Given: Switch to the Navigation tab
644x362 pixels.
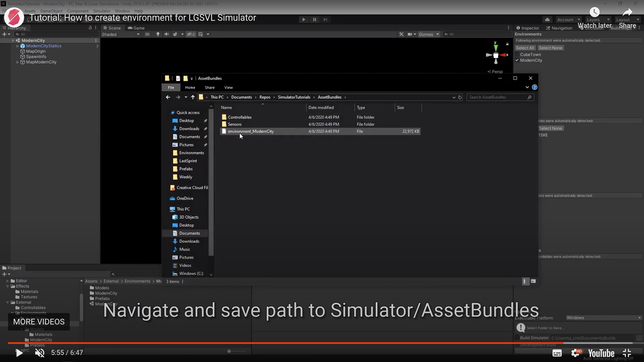Looking at the screenshot, I should point(559,28).
